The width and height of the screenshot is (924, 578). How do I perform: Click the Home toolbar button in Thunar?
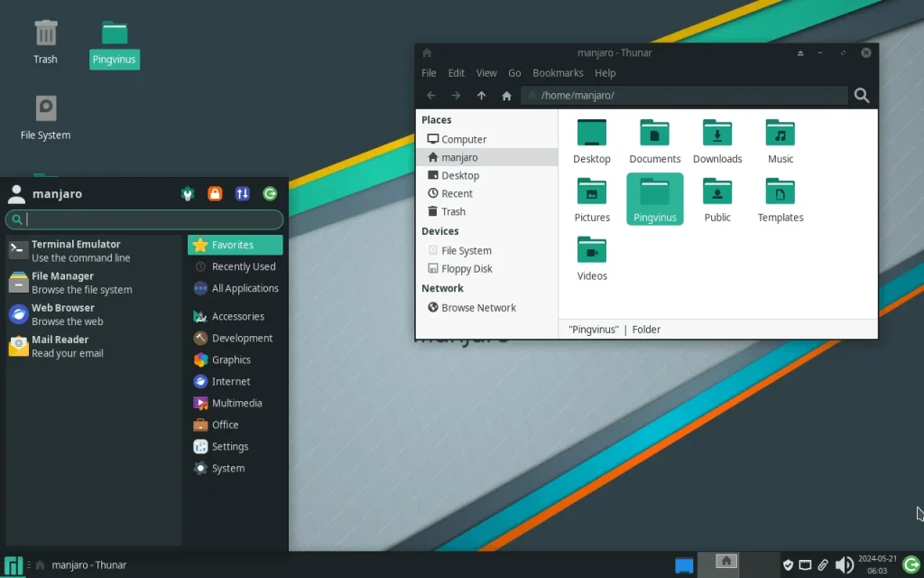click(507, 96)
